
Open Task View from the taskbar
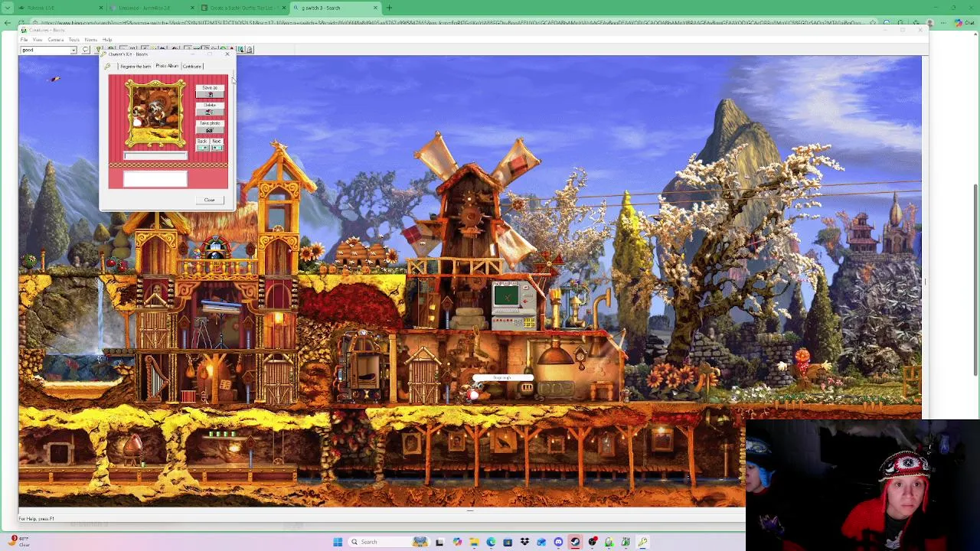pyautogui.click(x=440, y=542)
